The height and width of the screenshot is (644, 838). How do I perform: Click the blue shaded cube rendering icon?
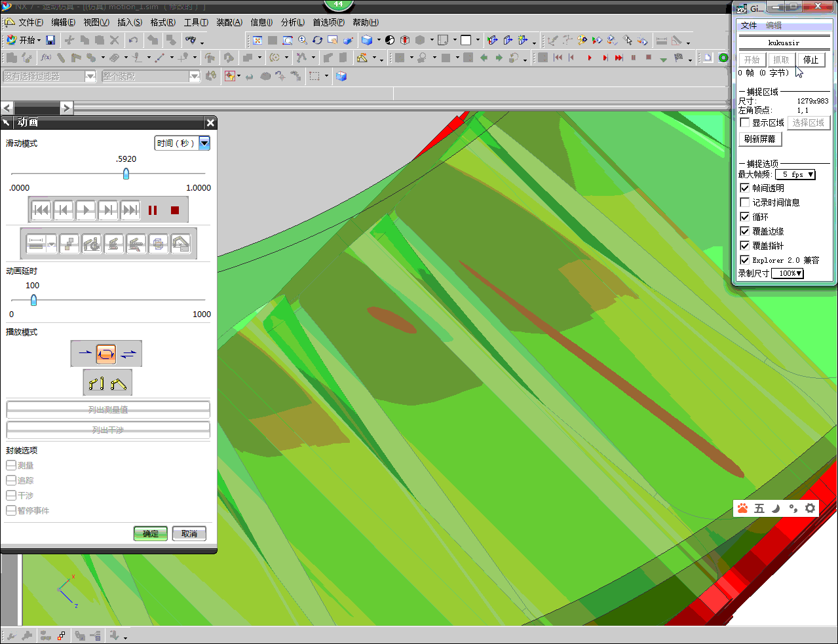pos(367,40)
